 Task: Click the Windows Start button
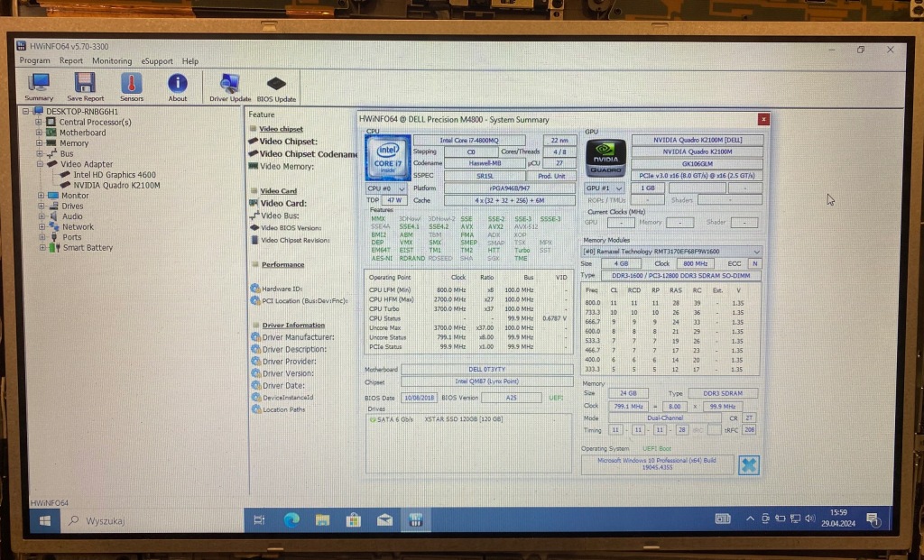pos(45,520)
